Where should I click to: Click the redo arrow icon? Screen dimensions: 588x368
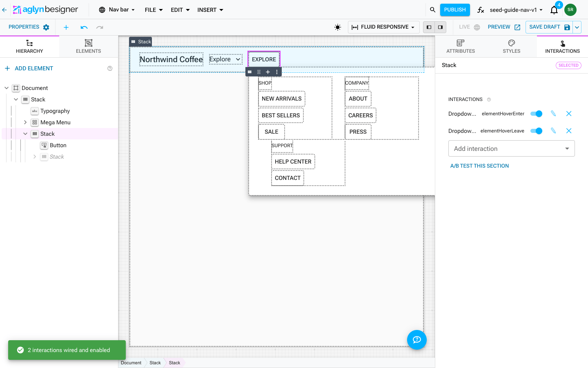[100, 27]
